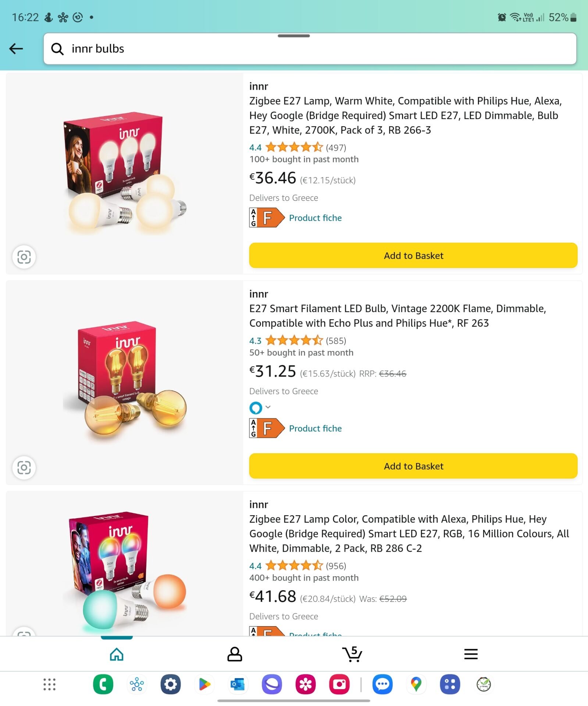Open the 4.4 star rating of the Warm White pack
Viewport: 588px width, 706px height.
tap(294, 147)
